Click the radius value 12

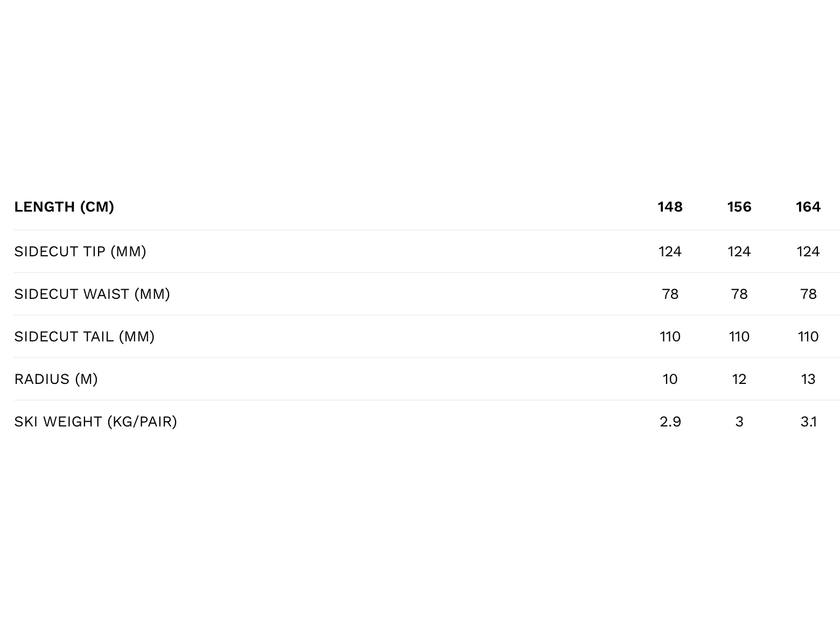739,379
